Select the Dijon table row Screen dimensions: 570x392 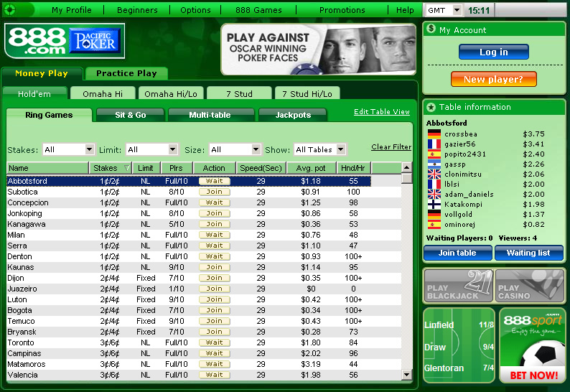coord(204,278)
